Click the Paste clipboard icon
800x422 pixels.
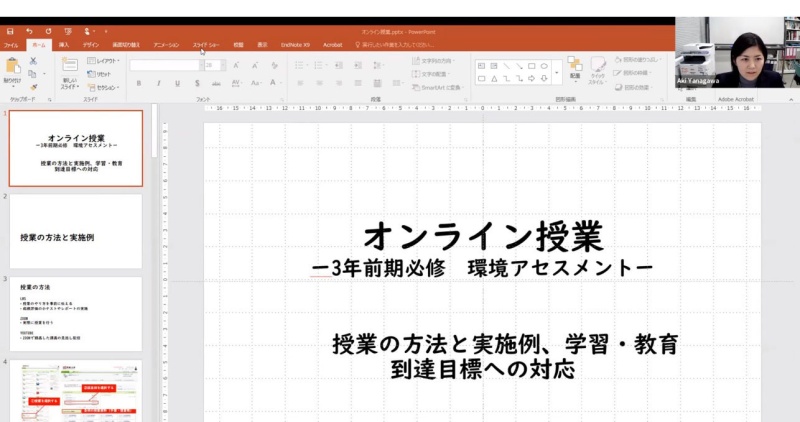pos(13,66)
